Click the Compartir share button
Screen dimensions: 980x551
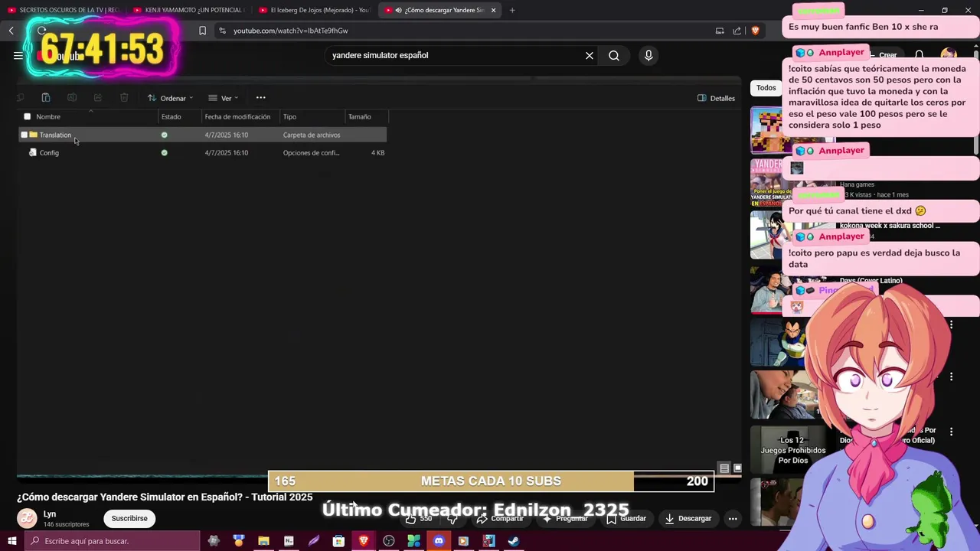[x=500, y=519]
